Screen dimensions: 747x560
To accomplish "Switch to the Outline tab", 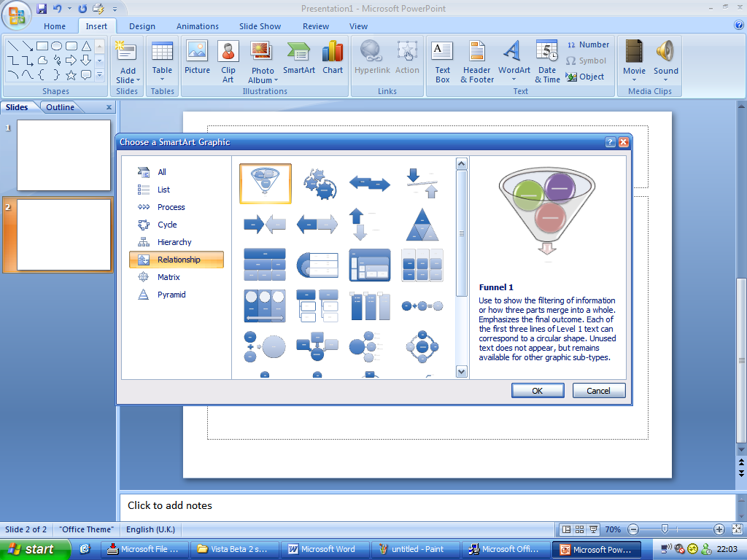I will tap(59, 106).
